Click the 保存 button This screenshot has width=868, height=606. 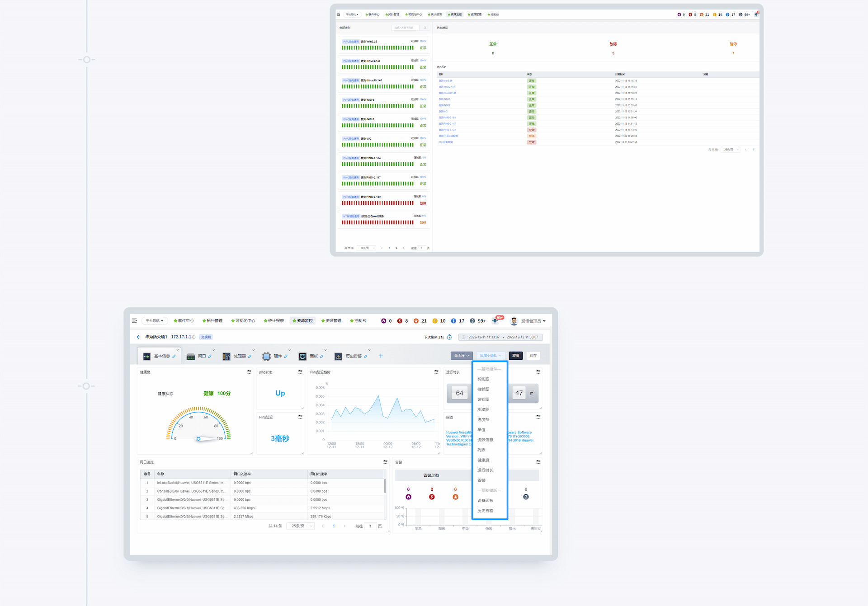533,356
